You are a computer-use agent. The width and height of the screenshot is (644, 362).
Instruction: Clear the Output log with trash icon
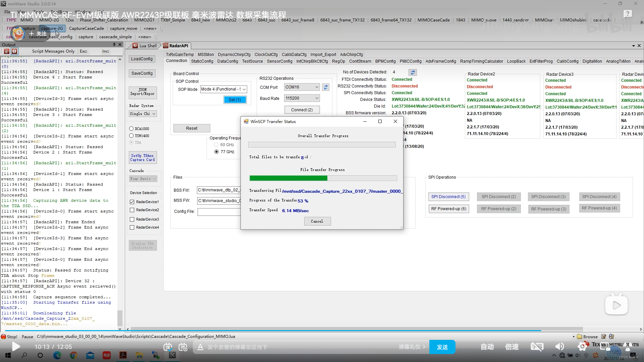click(6, 51)
